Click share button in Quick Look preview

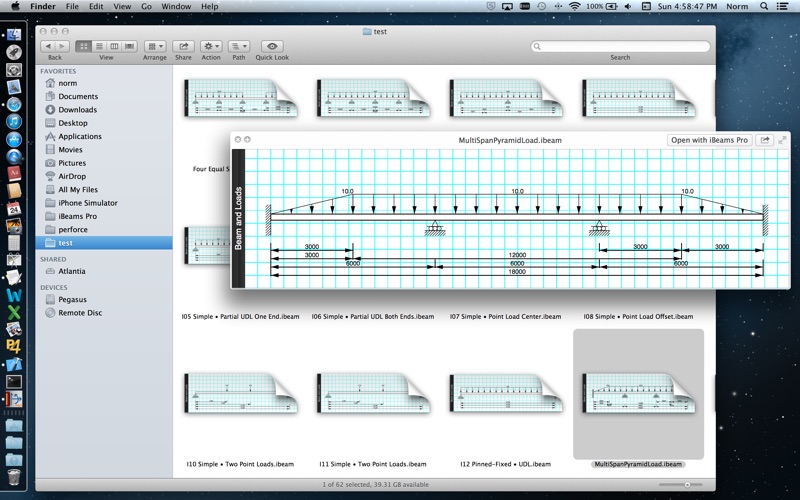765,140
